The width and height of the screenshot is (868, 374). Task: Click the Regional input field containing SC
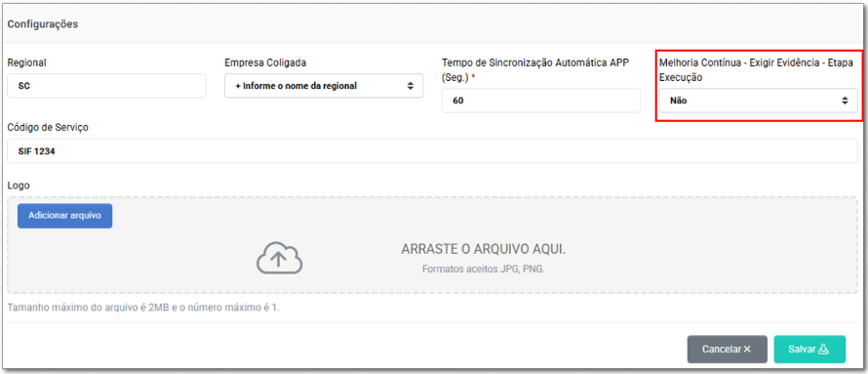click(107, 86)
